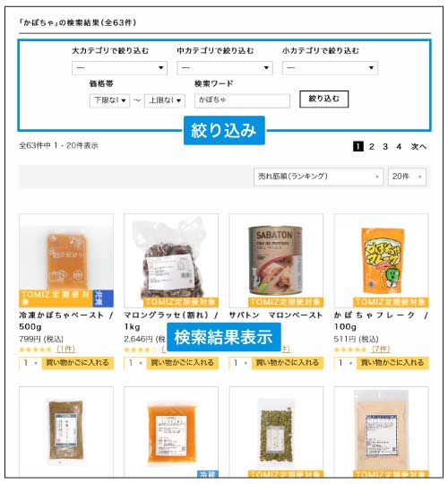Viewport: 448px width, 484px height.
Task: Click the 絞り込む filter button
Action: click(x=324, y=99)
